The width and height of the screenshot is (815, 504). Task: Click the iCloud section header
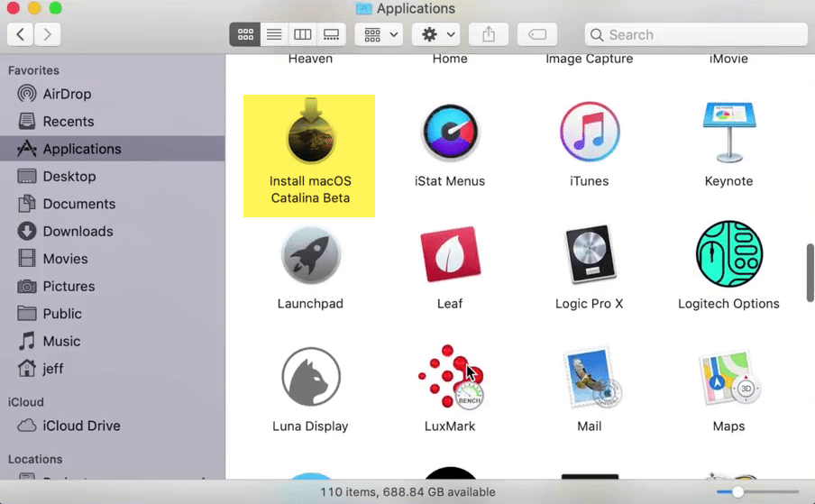pyautogui.click(x=26, y=403)
